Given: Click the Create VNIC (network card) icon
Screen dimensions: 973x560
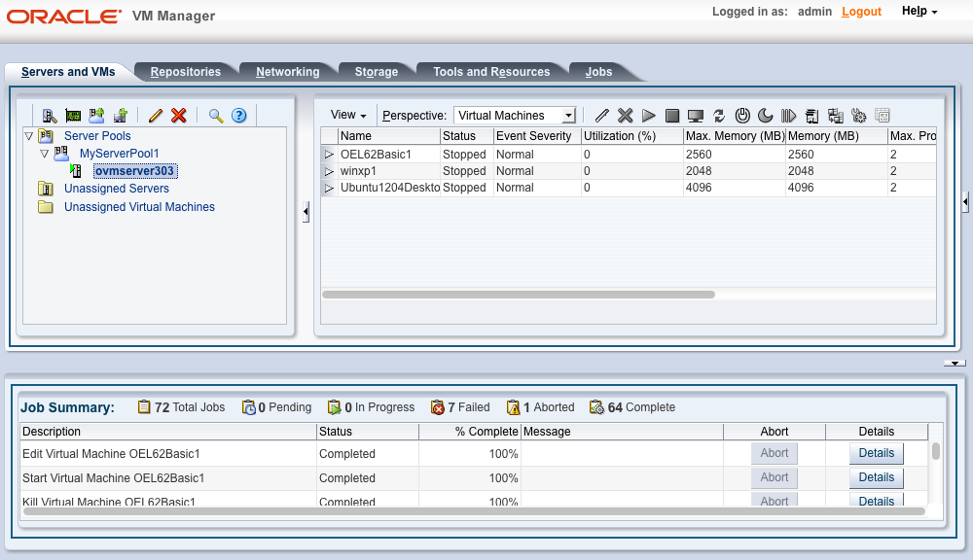Looking at the screenshot, I should (x=73, y=116).
